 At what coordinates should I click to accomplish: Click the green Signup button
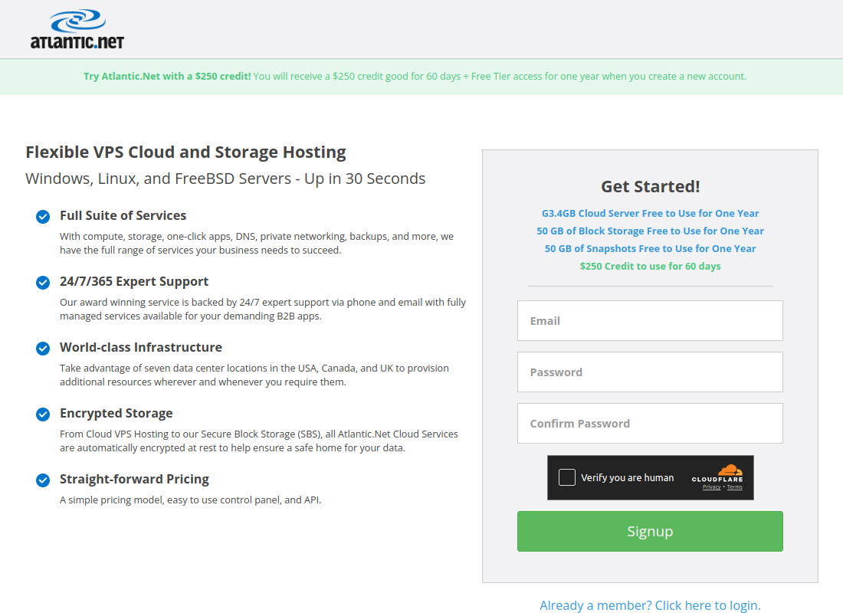(x=650, y=531)
